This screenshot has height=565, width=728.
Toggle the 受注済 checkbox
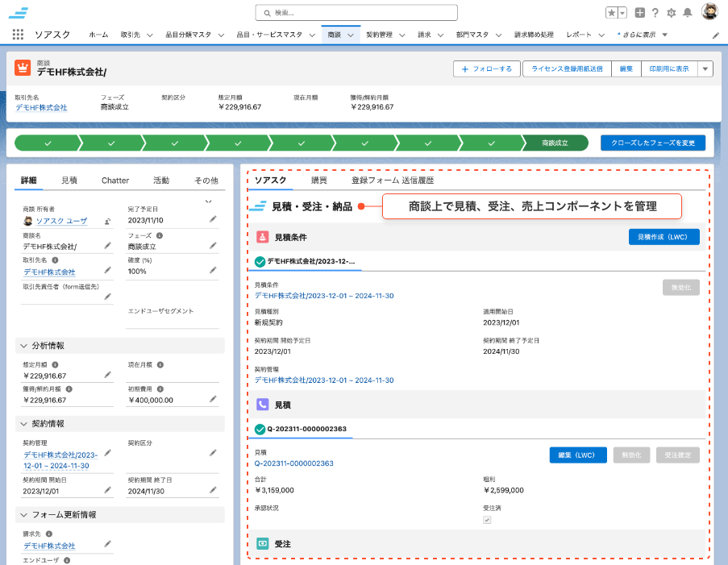(487, 520)
